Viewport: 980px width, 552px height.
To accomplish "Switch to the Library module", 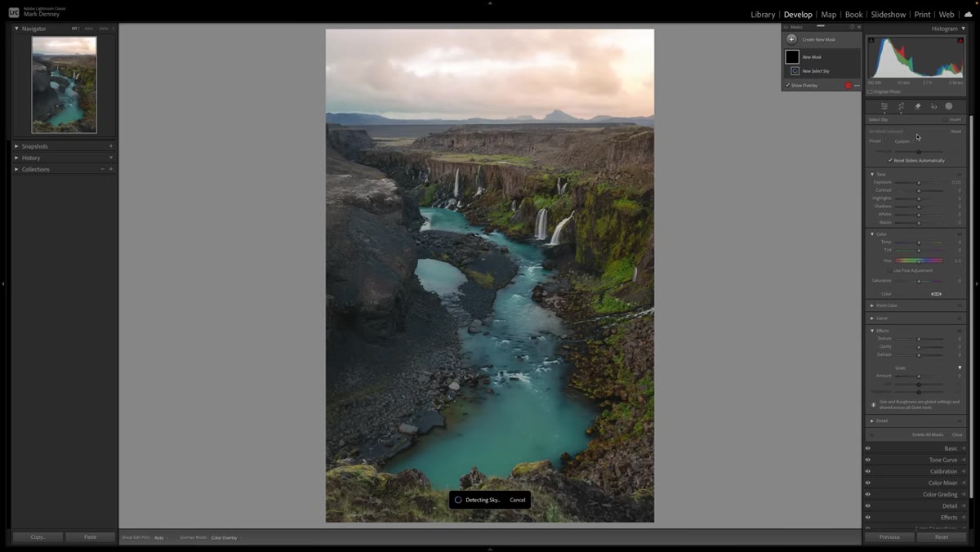I will click(763, 15).
